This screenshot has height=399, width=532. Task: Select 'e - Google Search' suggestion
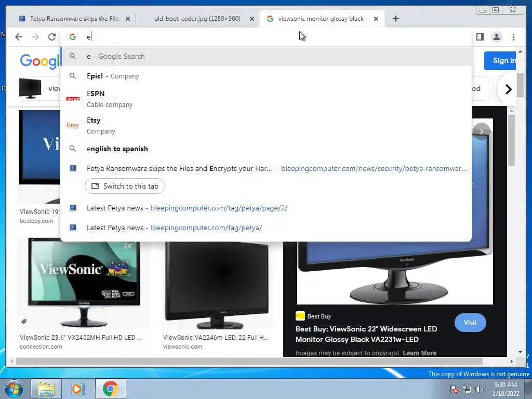266,56
